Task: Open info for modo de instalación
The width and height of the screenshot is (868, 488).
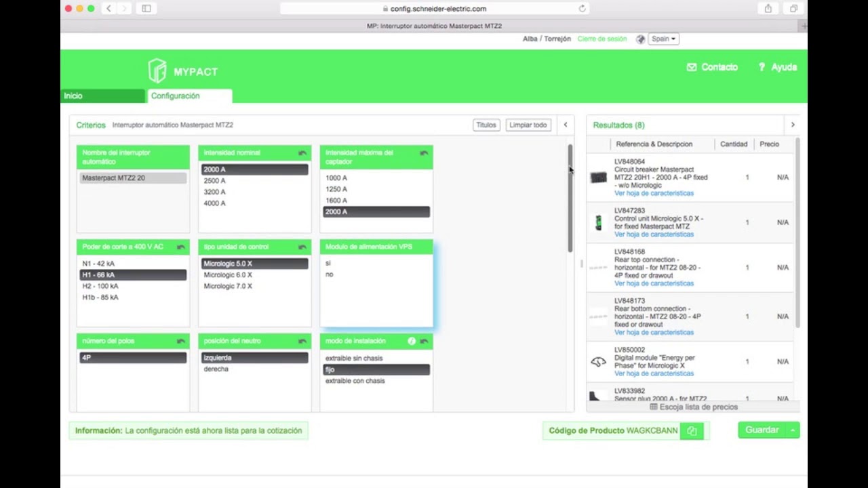Action: point(412,342)
